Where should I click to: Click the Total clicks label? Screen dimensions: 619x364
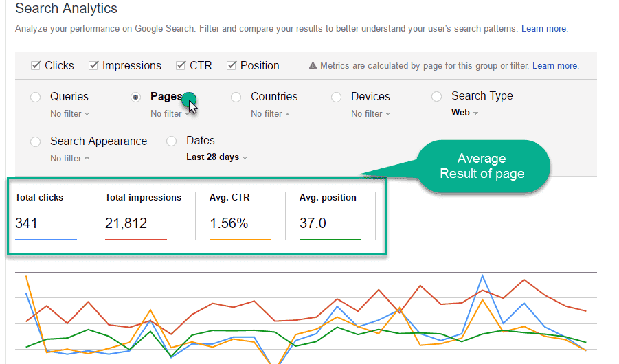tap(39, 197)
